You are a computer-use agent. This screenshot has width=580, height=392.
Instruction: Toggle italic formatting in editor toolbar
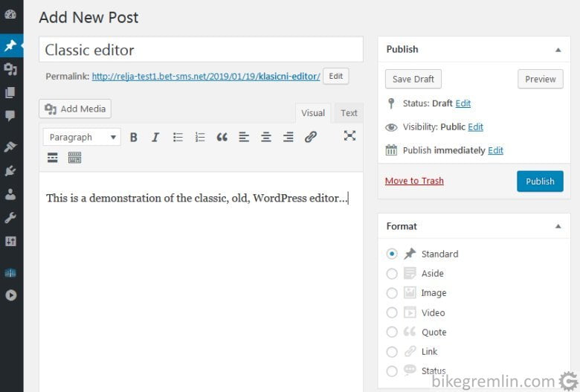click(x=155, y=138)
